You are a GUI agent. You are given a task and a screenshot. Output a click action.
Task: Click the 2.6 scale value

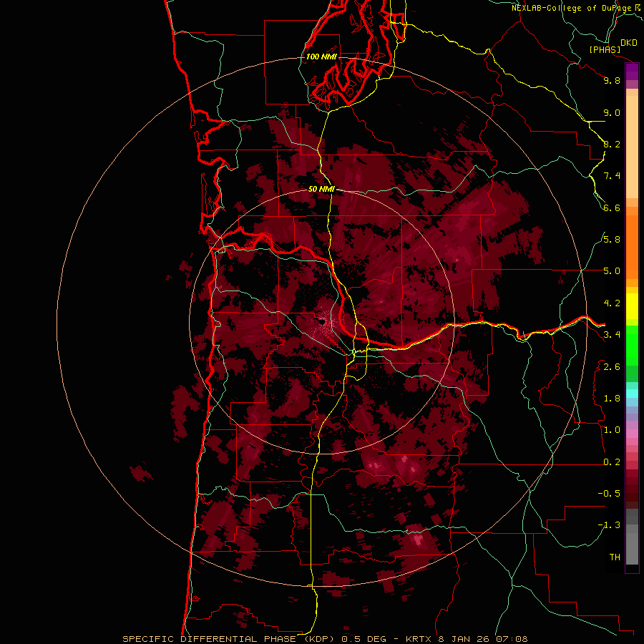tap(612, 367)
